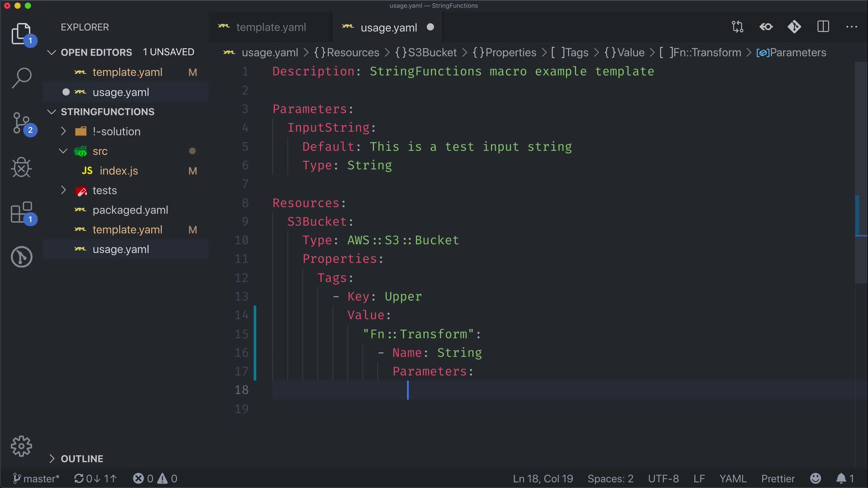Collapse the OPEN EDITORS section
Viewport: 868px width, 488px height.
pyautogui.click(x=52, y=52)
